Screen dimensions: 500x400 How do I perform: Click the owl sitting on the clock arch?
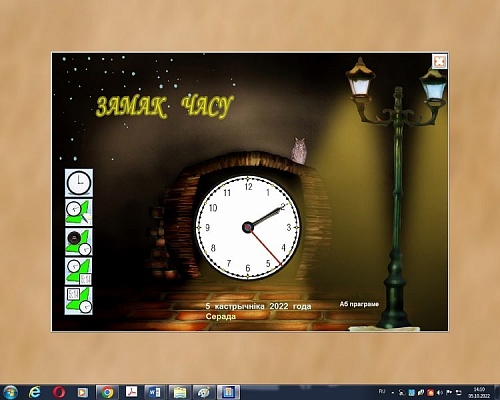click(x=298, y=151)
